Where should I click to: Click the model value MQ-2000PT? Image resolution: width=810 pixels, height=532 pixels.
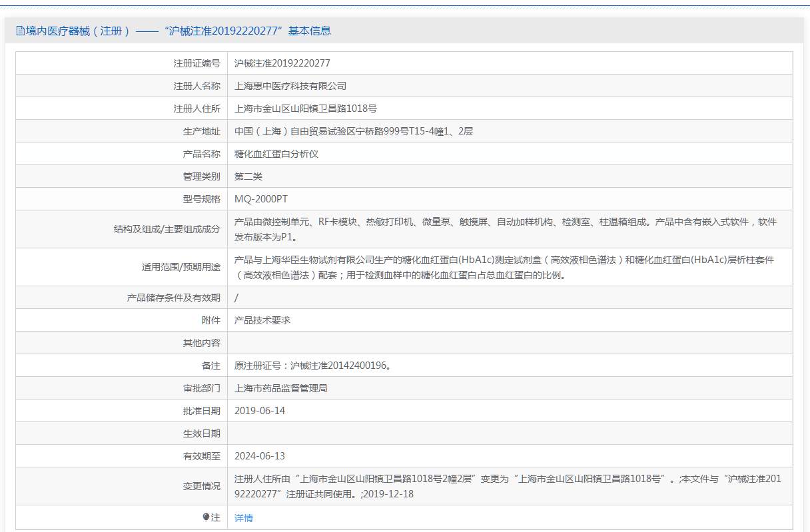coord(261,199)
